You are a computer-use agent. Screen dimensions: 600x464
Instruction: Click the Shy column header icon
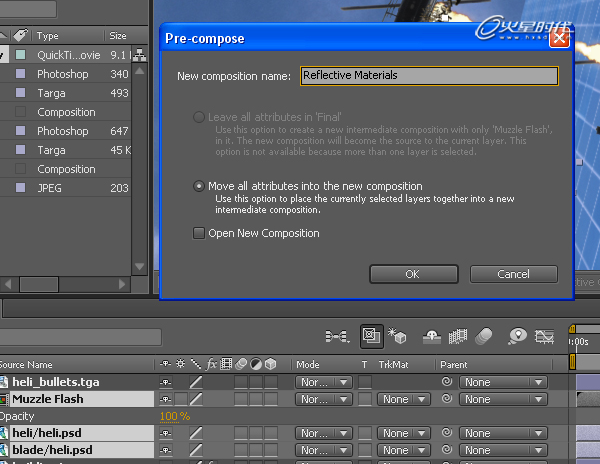click(165, 364)
